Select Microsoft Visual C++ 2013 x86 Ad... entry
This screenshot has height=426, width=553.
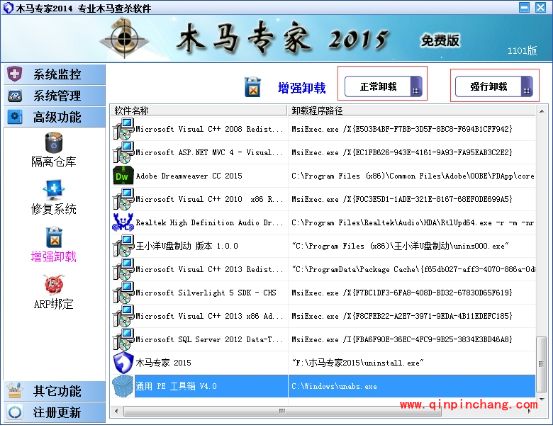click(x=209, y=316)
